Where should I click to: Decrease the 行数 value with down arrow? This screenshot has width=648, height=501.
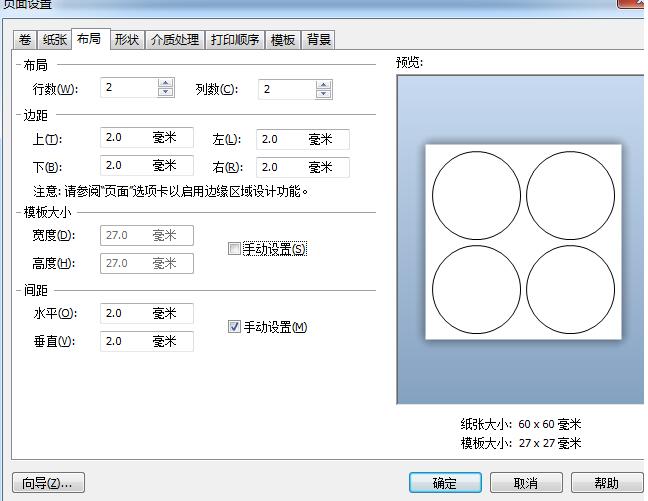coord(166,94)
